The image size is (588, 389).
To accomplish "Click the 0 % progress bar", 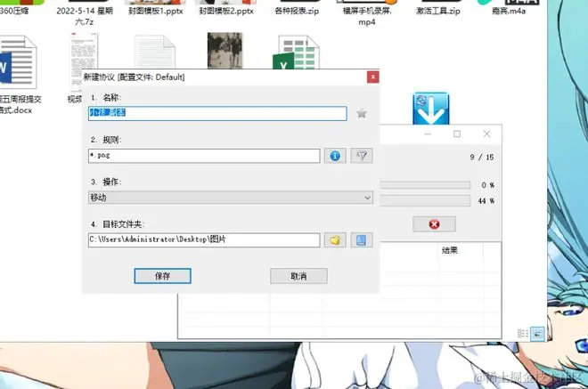I will click(x=425, y=185).
